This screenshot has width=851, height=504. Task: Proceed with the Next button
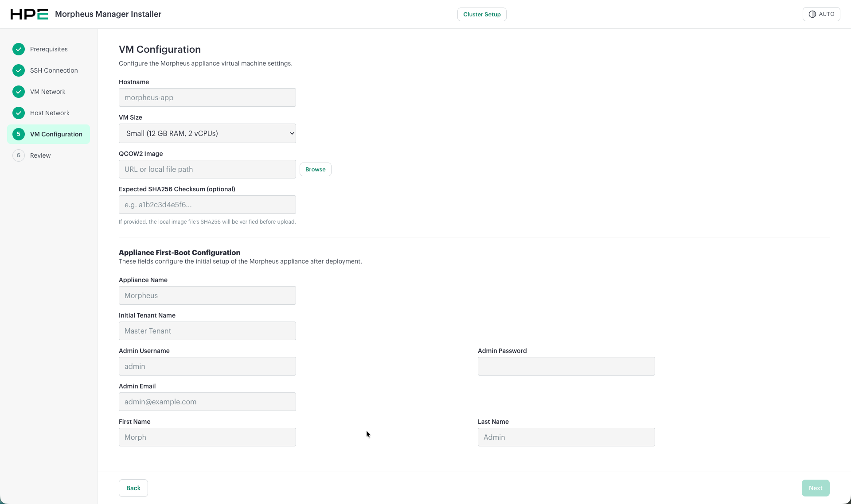point(816,488)
